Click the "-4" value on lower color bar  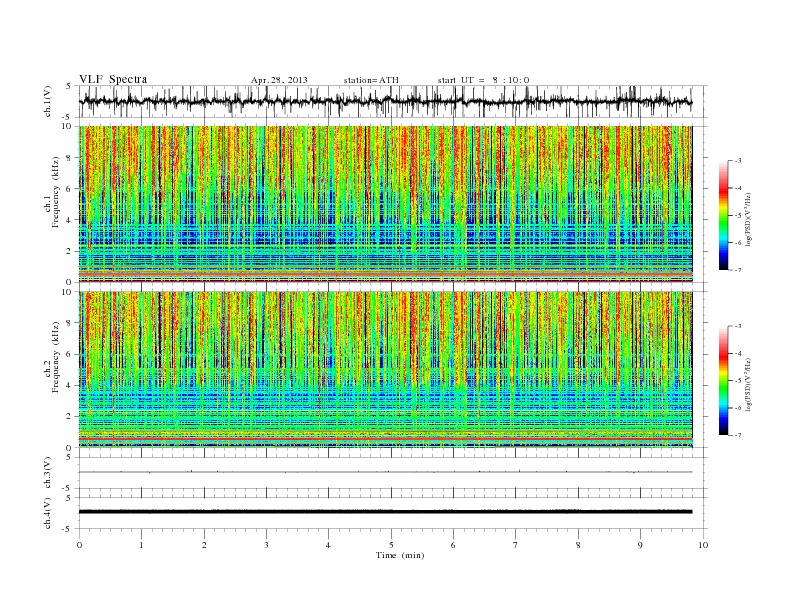737,353
